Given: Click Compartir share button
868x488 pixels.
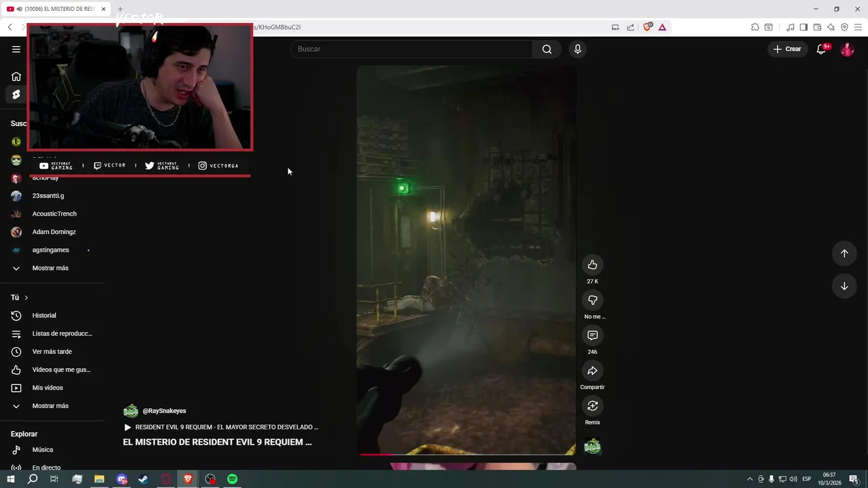Looking at the screenshot, I should [593, 370].
